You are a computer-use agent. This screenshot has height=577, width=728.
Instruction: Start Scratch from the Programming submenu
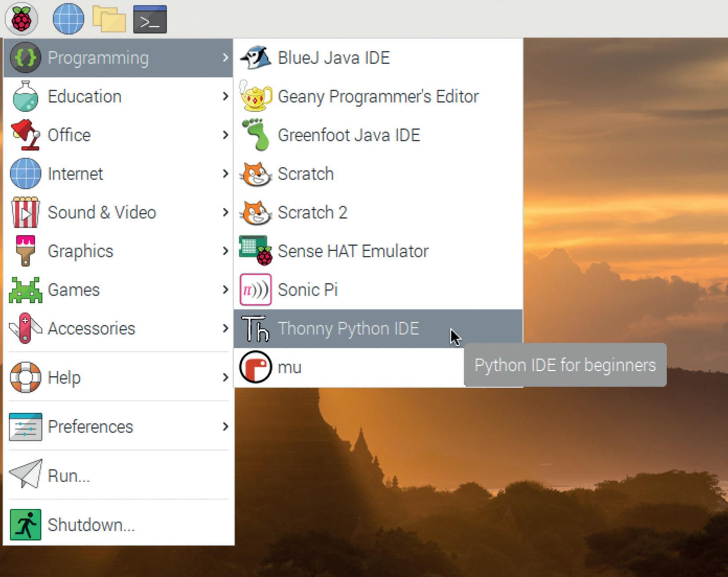[x=378, y=173]
